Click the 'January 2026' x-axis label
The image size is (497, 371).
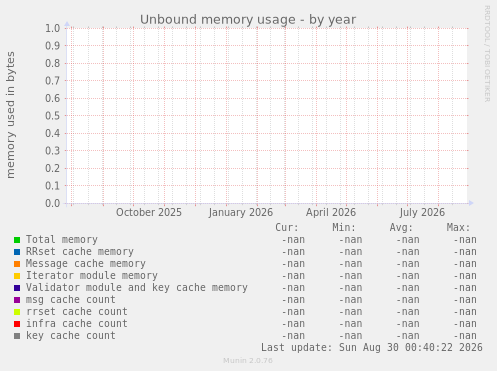[x=241, y=213]
